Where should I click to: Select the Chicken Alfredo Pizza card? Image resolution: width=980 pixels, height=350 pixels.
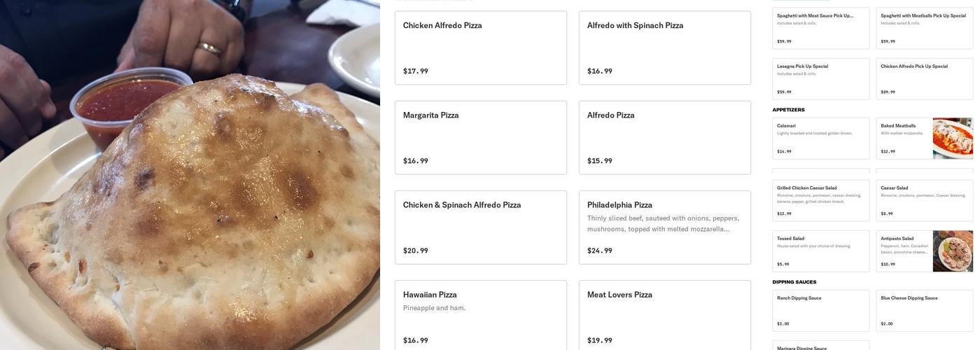[x=480, y=48]
